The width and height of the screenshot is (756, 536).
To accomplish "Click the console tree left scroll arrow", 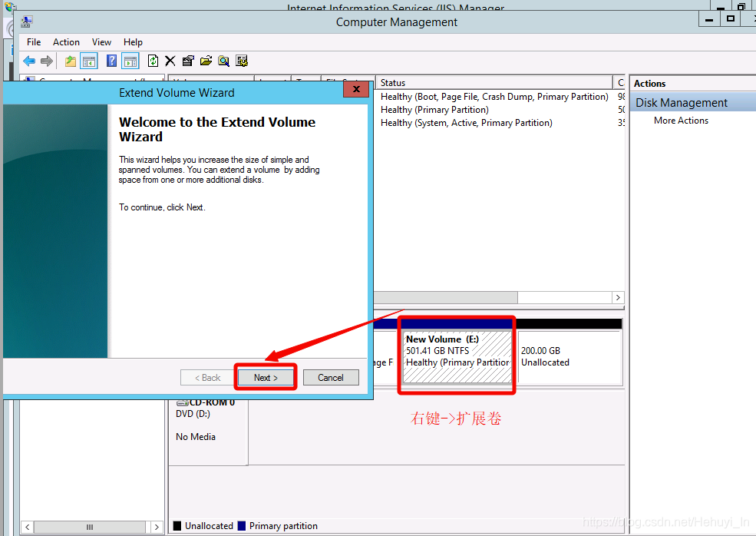I will (x=28, y=527).
